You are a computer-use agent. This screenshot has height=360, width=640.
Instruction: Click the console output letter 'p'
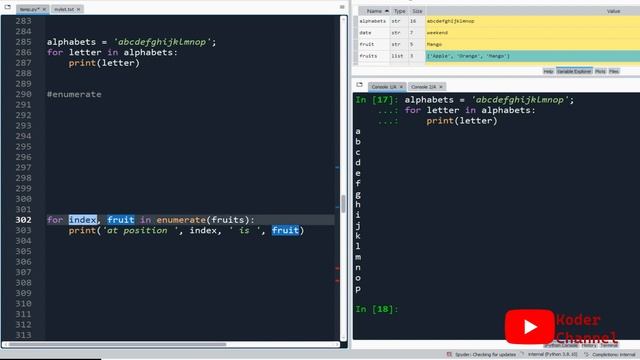pyautogui.click(x=358, y=289)
